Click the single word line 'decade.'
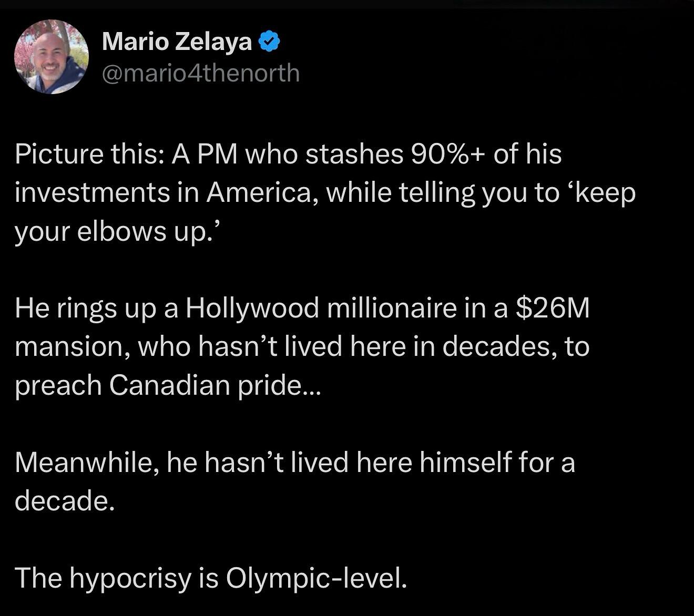The width and height of the screenshot is (694, 616). click(x=65, y=500)
